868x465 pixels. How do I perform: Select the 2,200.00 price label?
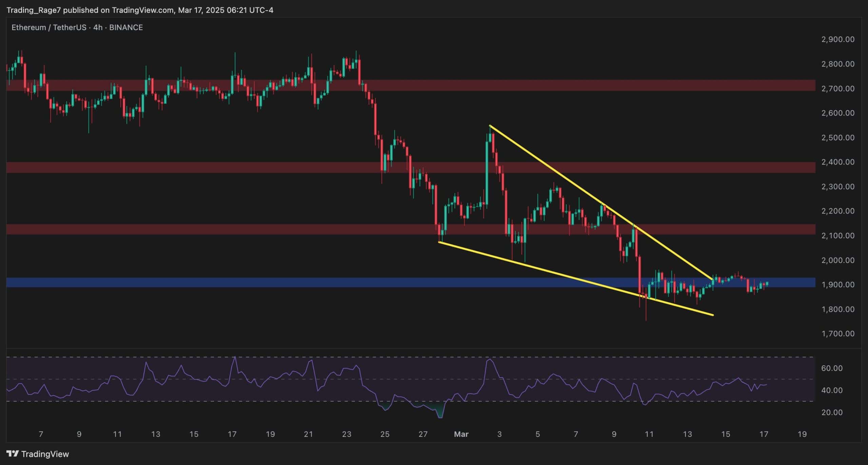pos(837,211)
